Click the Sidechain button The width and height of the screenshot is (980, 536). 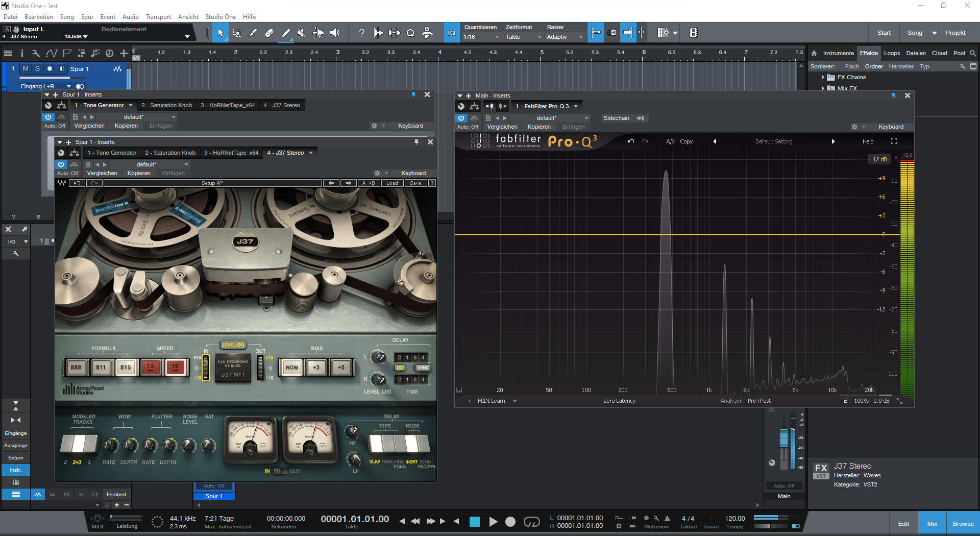(x=617, y=118)
